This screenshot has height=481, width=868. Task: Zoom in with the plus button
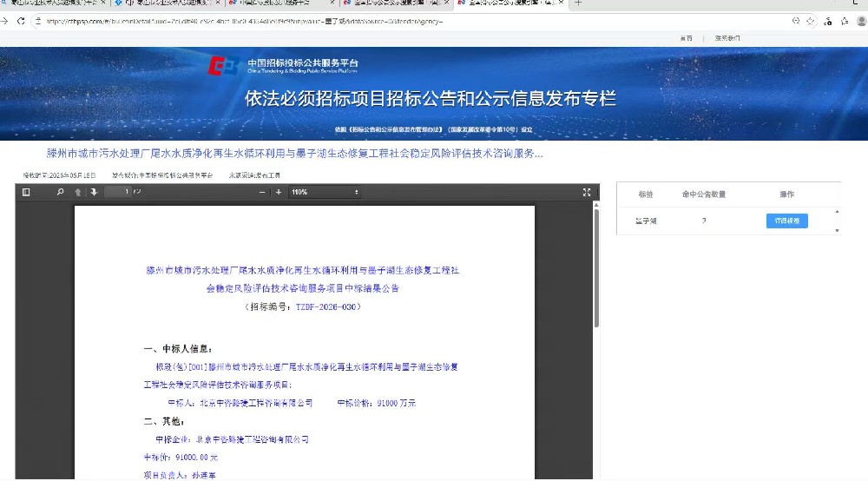tap(279, 192)
